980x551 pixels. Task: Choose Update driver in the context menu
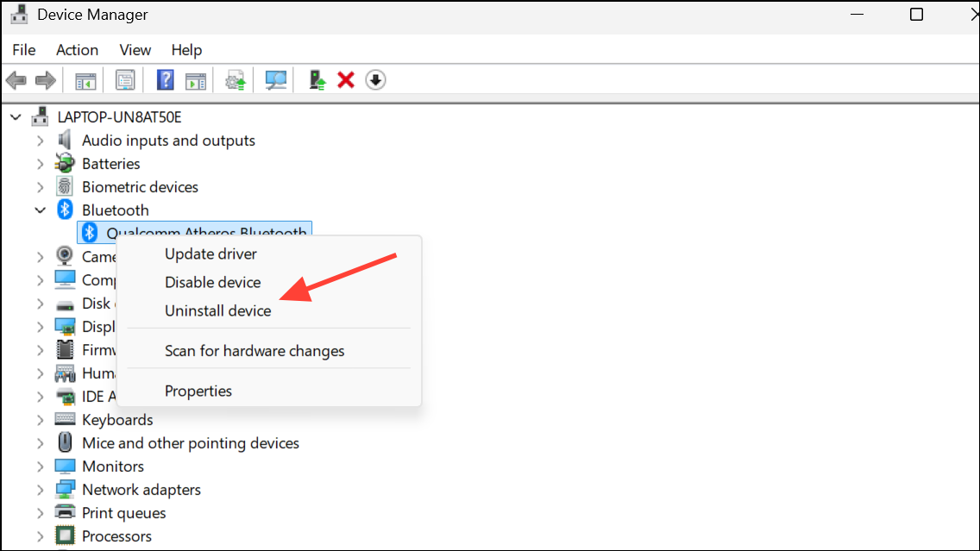point(211,254)
